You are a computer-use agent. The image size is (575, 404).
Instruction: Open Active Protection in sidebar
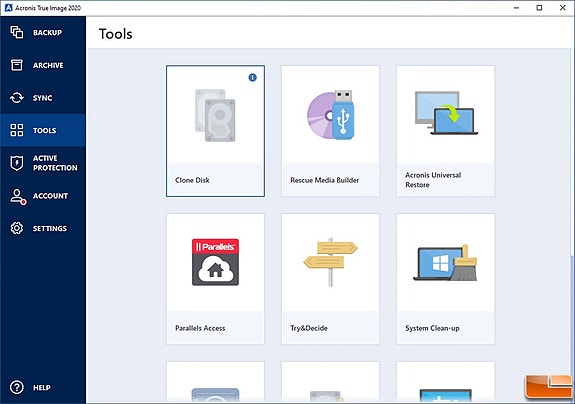(x=43, y=163)
